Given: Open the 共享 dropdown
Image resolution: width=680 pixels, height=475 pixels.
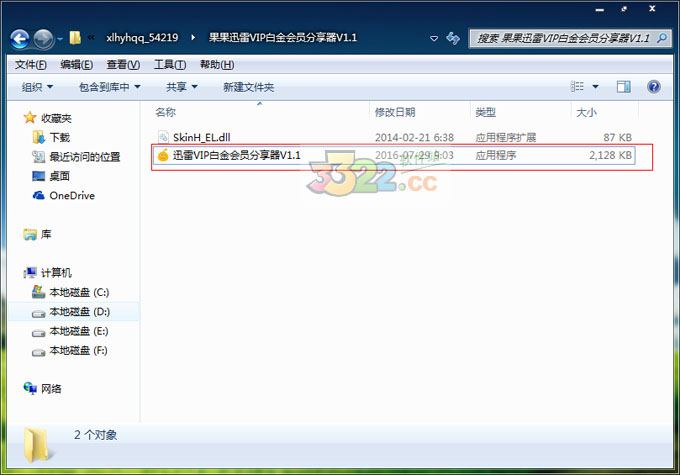Looking at the screenshot, I should click(182, 87).
